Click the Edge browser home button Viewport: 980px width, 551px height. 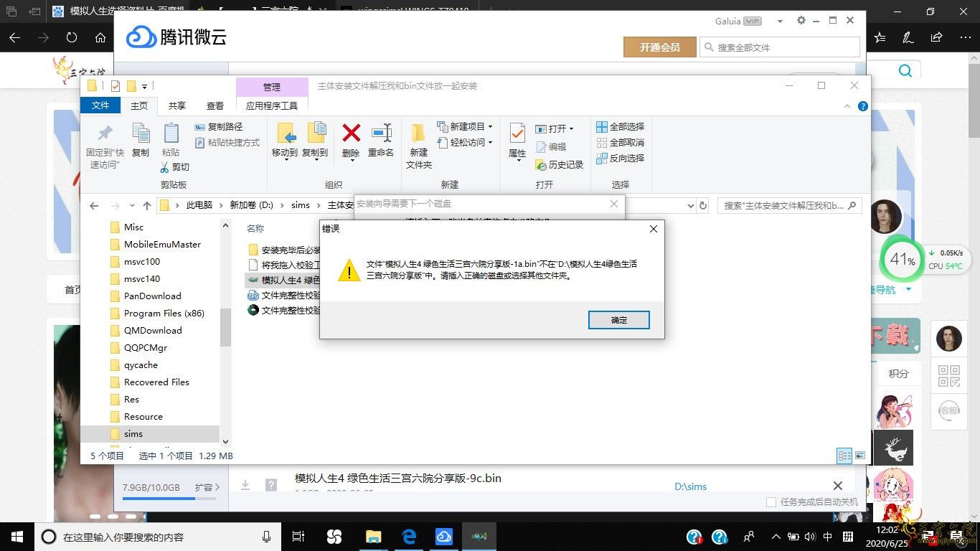click(100, 37)
